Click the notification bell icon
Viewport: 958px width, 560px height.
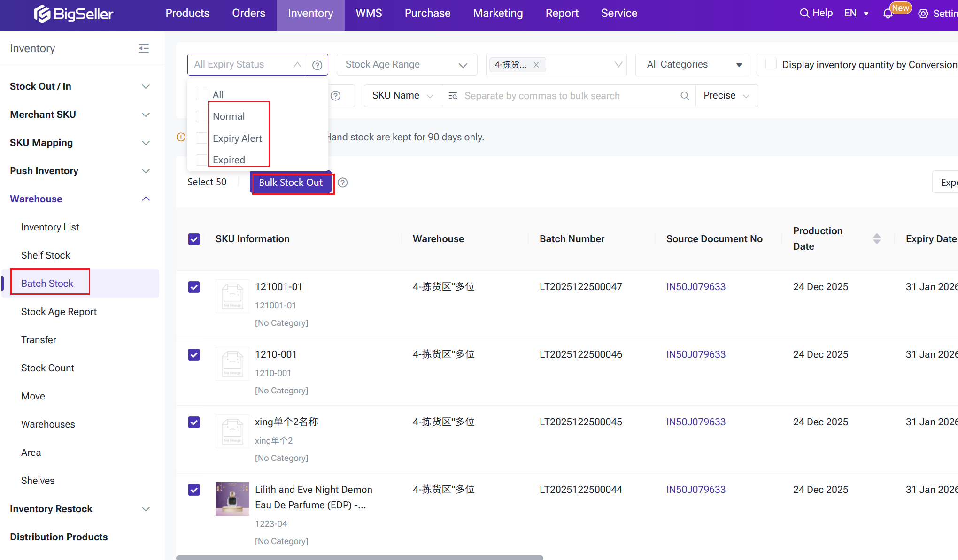tap(888, 14)
